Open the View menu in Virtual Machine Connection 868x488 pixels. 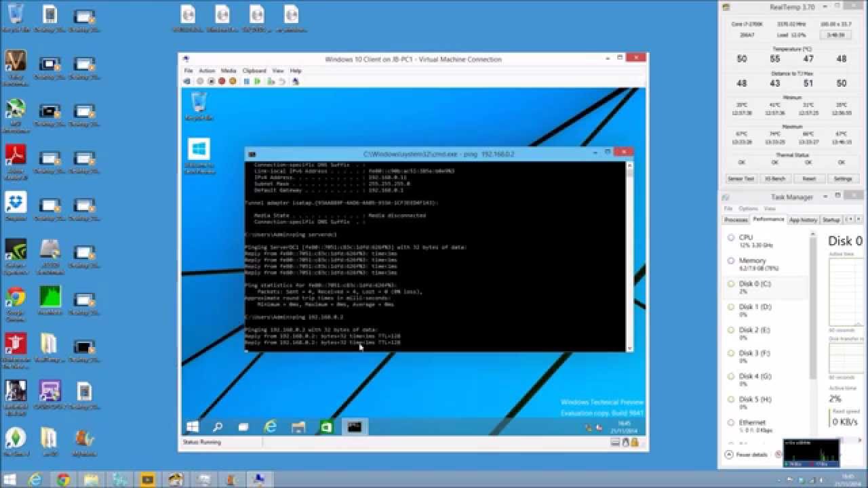coord(278,70)
